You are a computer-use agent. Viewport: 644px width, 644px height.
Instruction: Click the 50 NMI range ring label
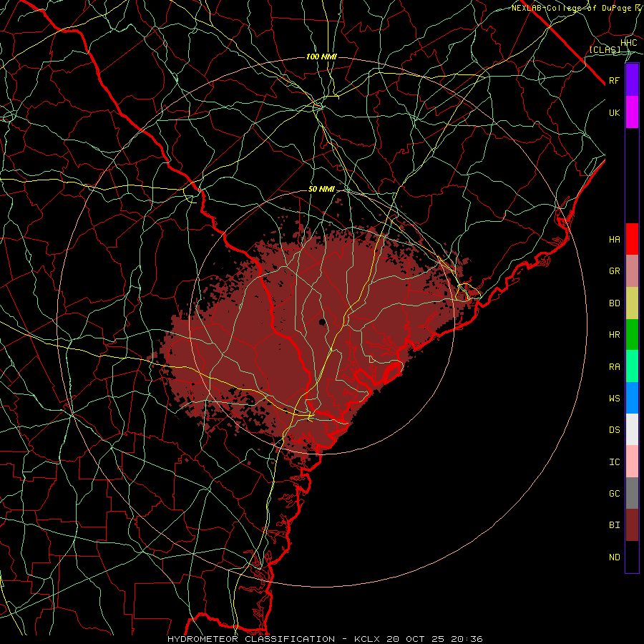(321, 190)
